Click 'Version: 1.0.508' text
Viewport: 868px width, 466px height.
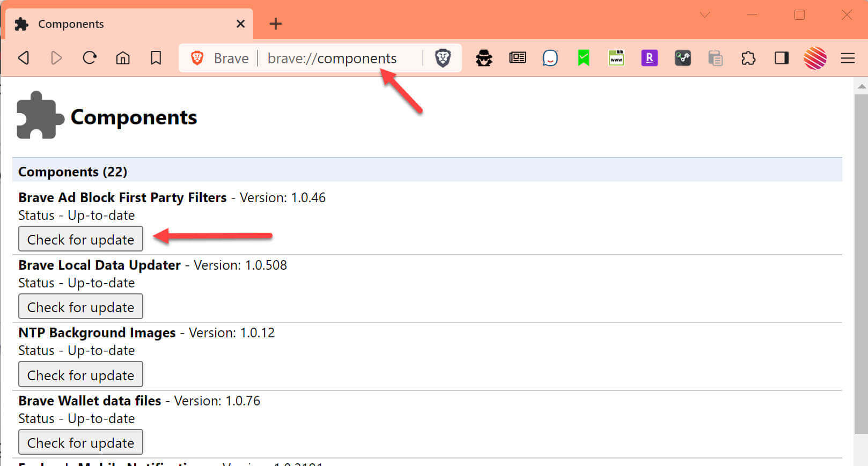240,265
